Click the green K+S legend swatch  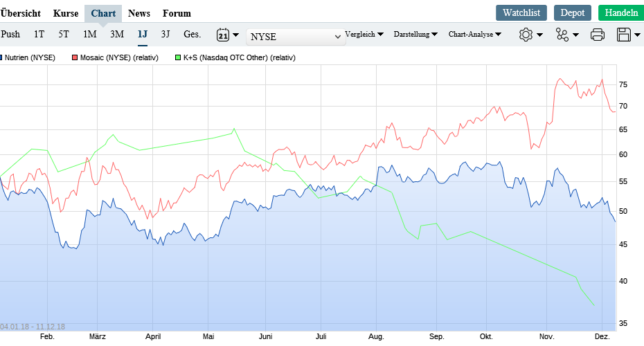[x=178, y=58]
